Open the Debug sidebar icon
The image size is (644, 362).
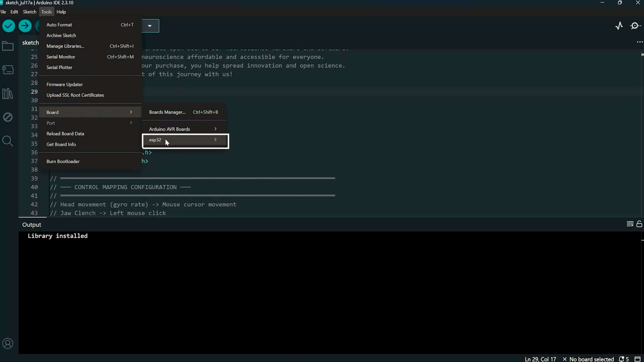(x=8, y=117)
